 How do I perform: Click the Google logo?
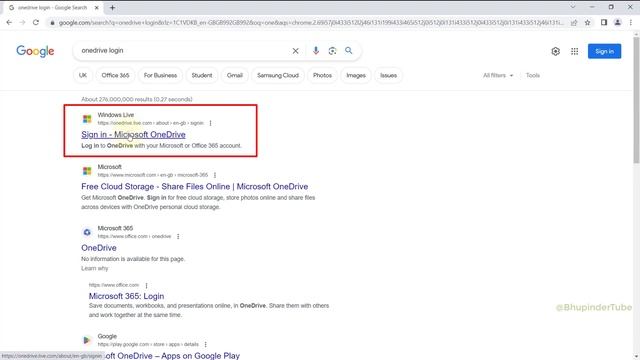pyautogui.click(x=35, y=51)
